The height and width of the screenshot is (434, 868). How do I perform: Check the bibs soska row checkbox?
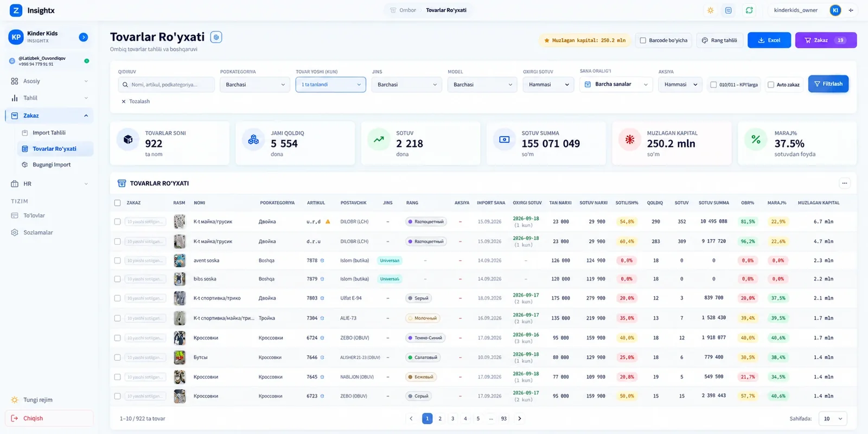click(117, 279)
